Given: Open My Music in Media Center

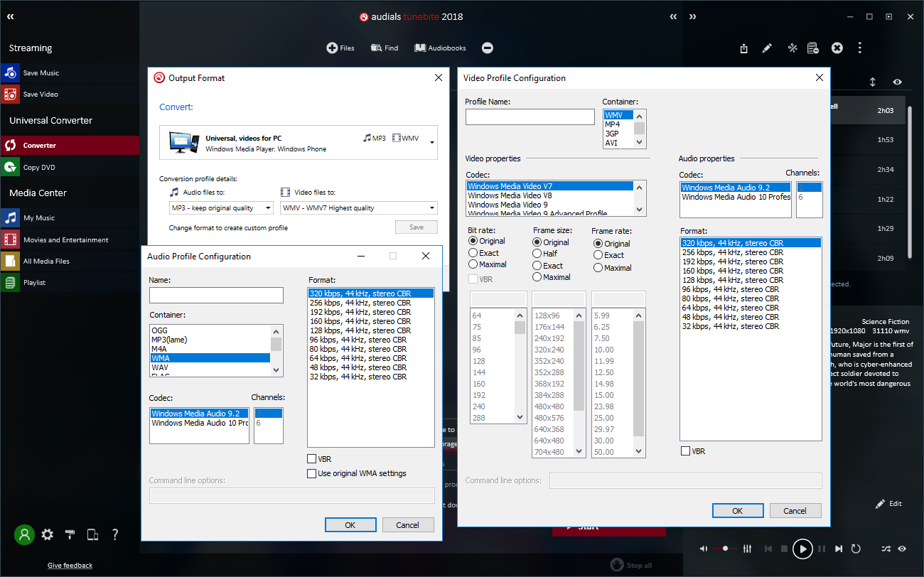Looking at the screenshot, I should [70, 217].
